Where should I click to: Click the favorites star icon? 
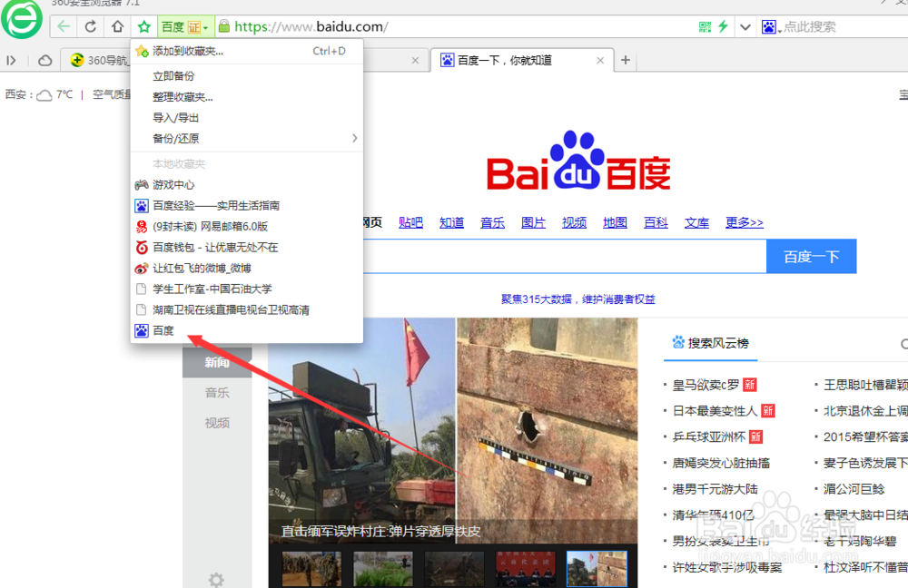[x=144, y=26]
